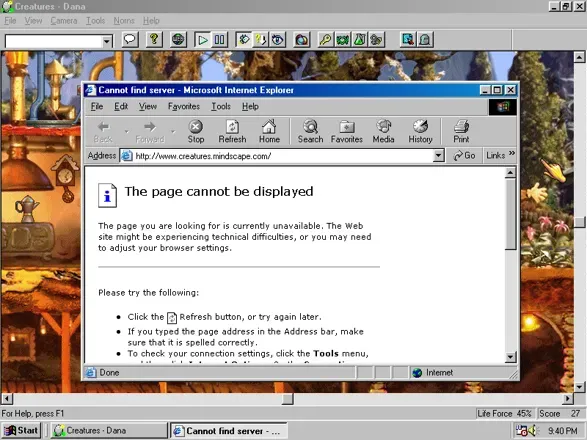Viewport: 587px width, 440px height.
Task: Click the Norn name input field
Action: click(54, 41)
